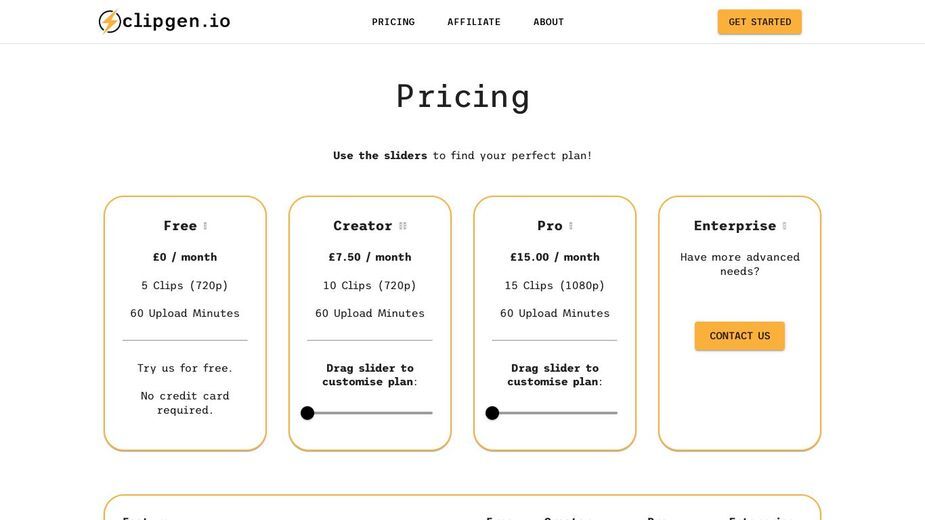The height and width of the screenshot is (520, 925).
Task: Click the small icon beside Enterprise heading
Action: [x=784, y=226]
